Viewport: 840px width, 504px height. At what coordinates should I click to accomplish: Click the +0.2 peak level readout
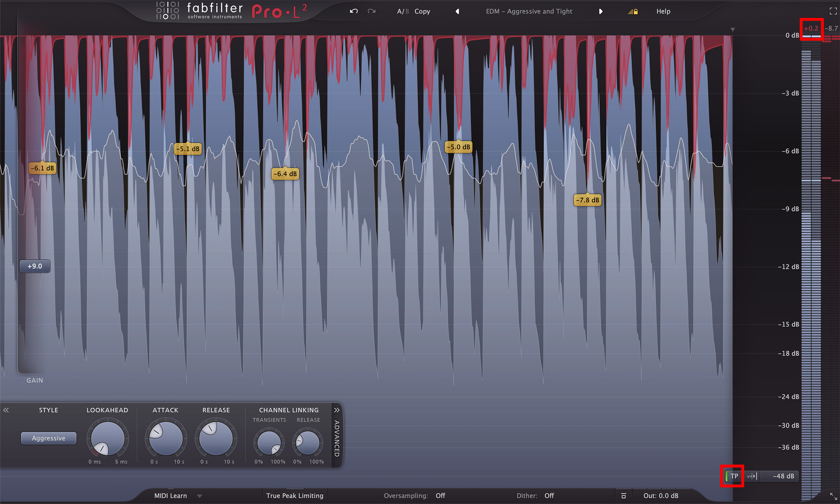click(x=811, y=28)
